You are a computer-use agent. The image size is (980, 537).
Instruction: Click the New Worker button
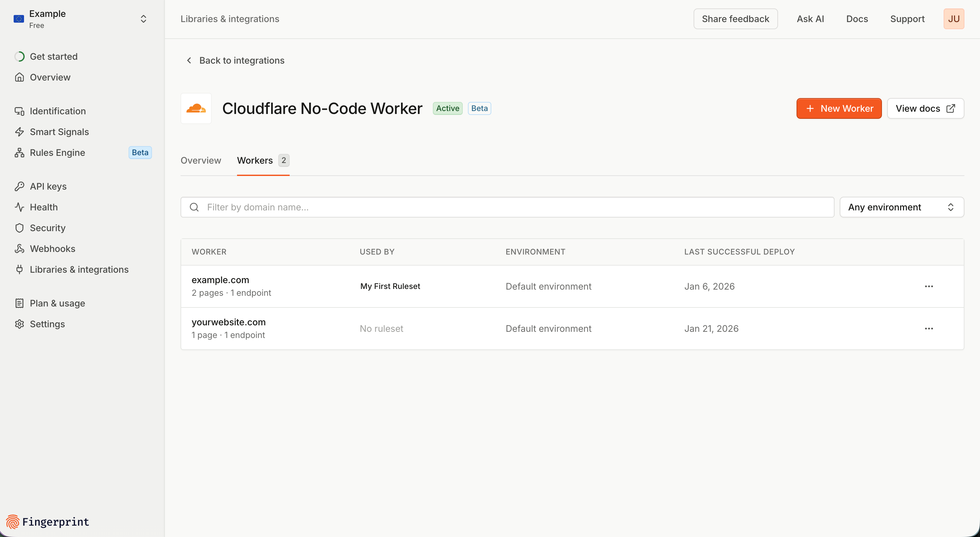pos(838,109)
